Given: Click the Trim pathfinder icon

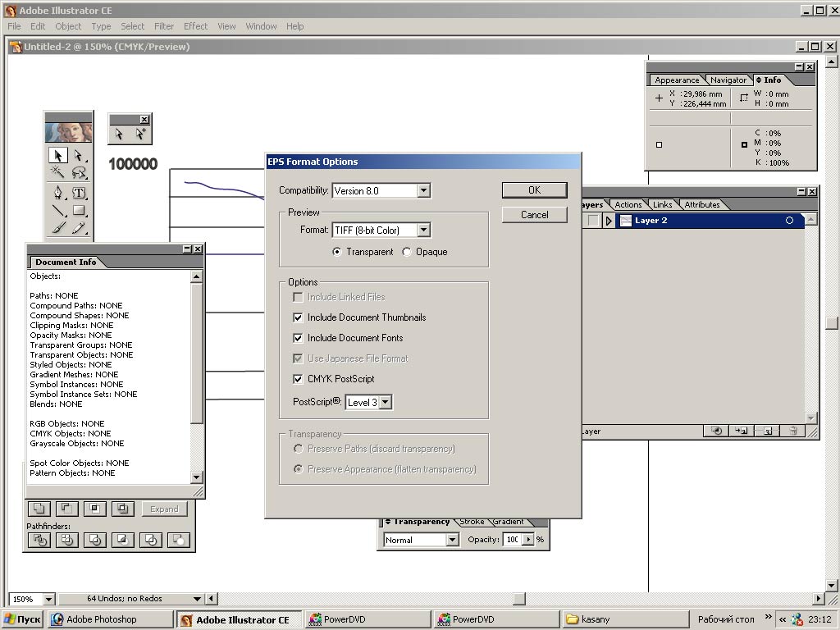Looking at the screenshot, I should [67, 540].
